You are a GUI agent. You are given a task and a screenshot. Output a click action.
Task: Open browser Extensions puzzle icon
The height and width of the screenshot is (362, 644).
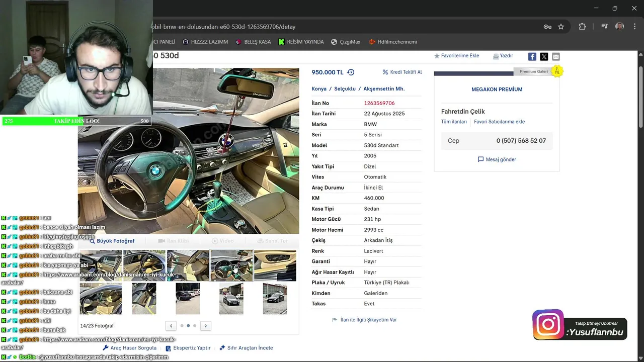click(582, 27)
